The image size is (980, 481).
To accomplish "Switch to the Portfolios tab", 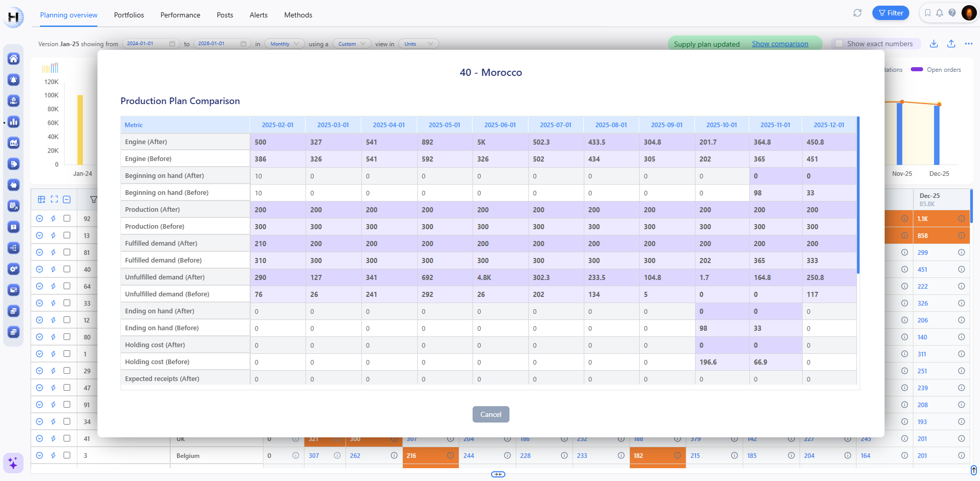I will (x=129, y=15).
